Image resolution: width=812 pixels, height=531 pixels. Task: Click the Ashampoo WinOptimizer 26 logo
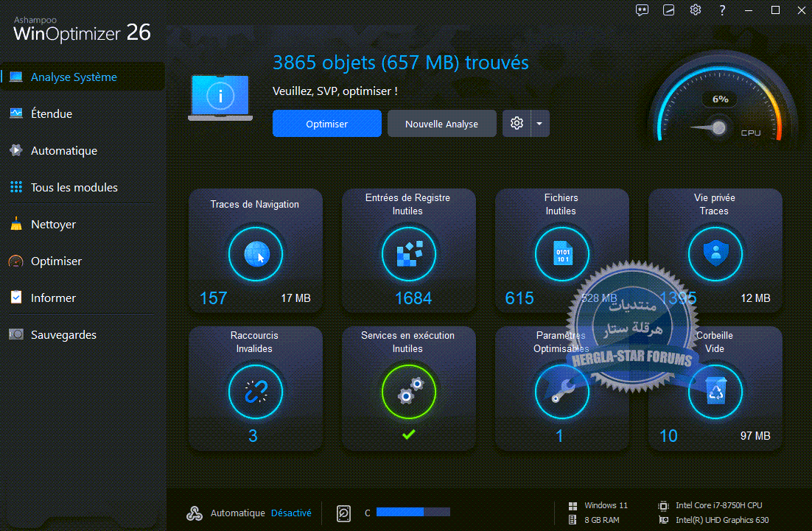(x=82, y=29)
